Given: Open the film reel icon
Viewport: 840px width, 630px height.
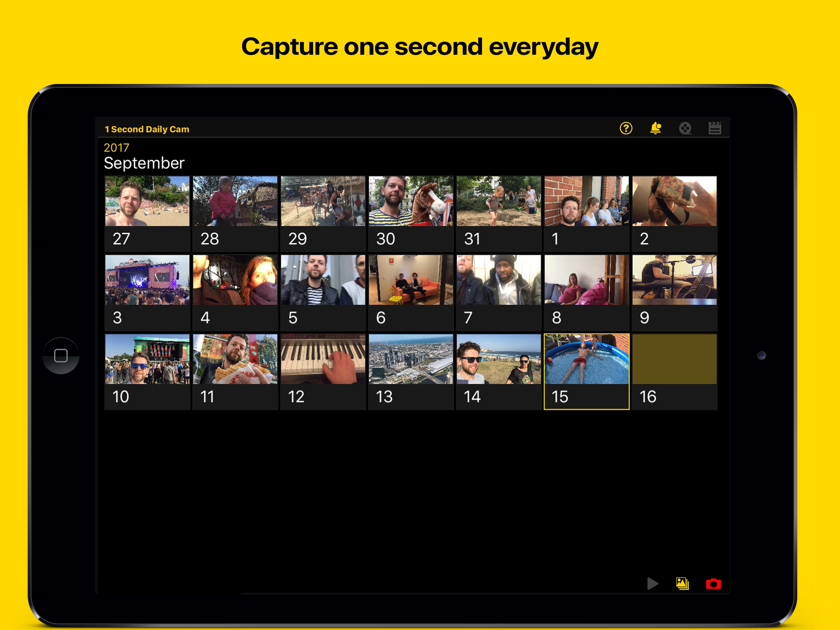Looking at the screenshot, I should point(685,128).
